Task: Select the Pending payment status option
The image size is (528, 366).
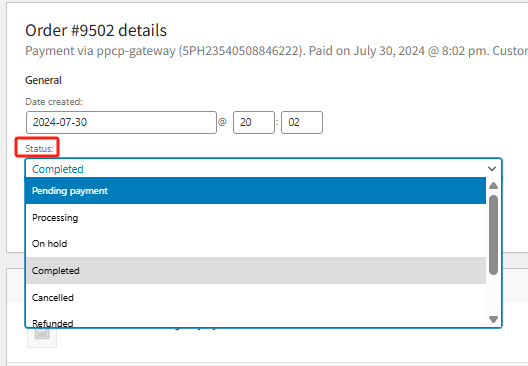Action: point(256,191)
